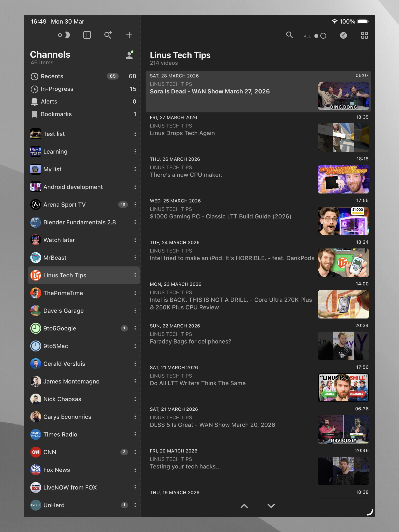Open the 9to5Mac feed

pos(84,346)
